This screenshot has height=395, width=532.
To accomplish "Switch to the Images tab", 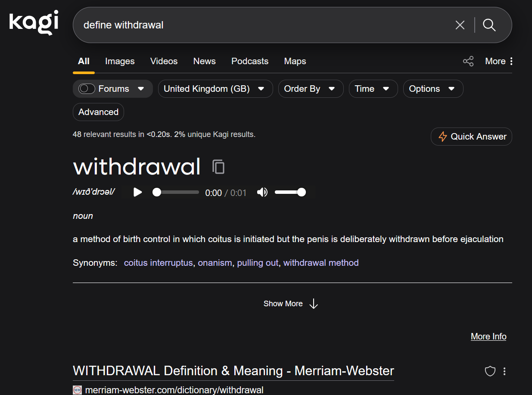I will pyautogui.click(x=120, y=61).
